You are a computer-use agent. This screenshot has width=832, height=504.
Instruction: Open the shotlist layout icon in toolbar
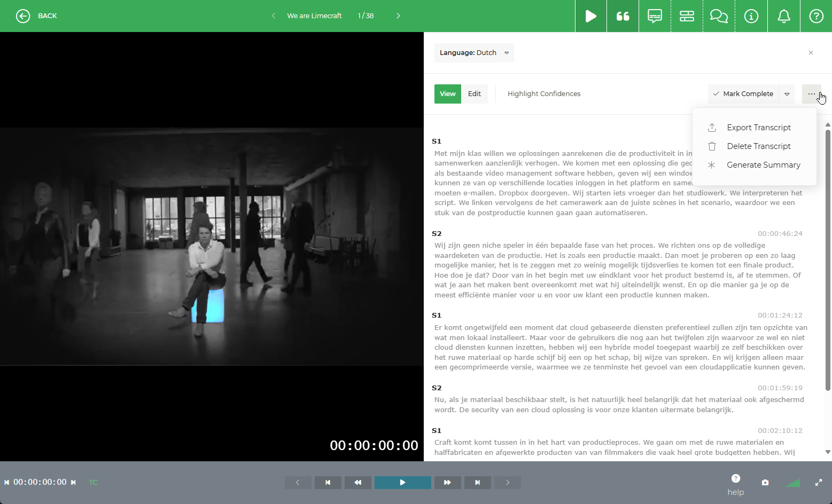(687, 16)
